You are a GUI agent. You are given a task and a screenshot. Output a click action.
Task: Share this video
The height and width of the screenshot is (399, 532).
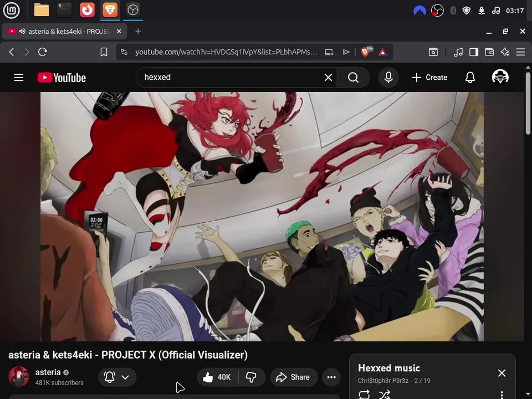294,377
